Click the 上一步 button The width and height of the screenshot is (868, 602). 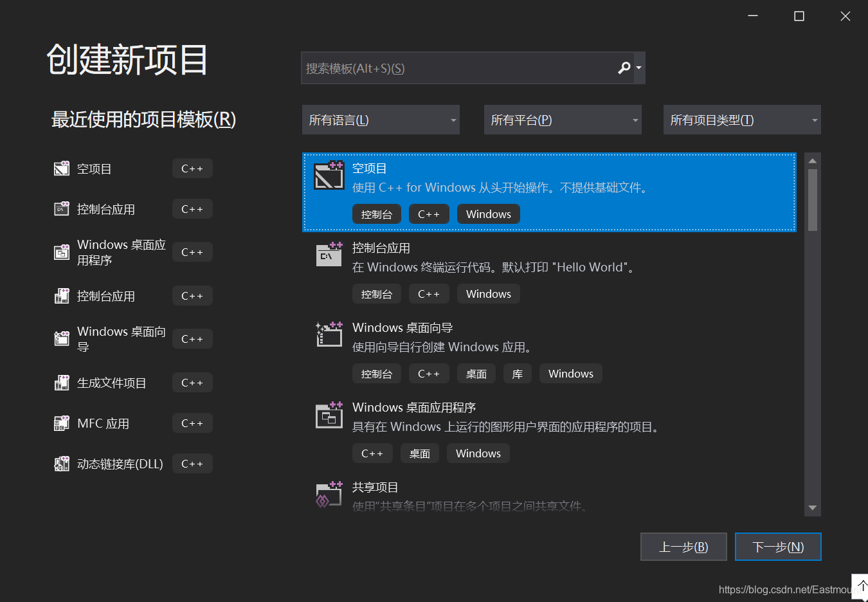[683, 546]
